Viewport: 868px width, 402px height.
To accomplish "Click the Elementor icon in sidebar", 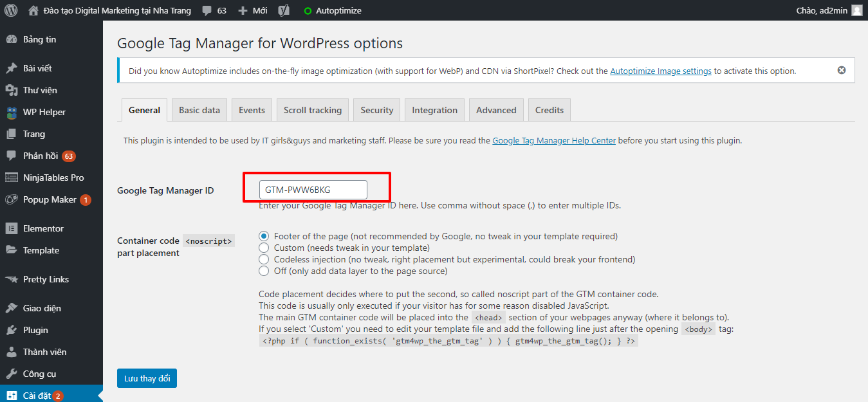I will tap(12, 228).
